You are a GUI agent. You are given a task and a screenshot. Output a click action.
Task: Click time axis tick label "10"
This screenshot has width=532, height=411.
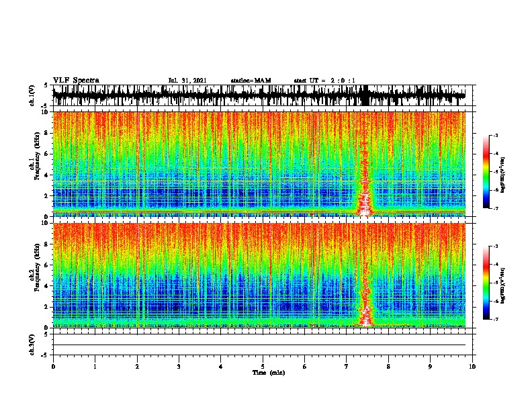click(472, 367)
